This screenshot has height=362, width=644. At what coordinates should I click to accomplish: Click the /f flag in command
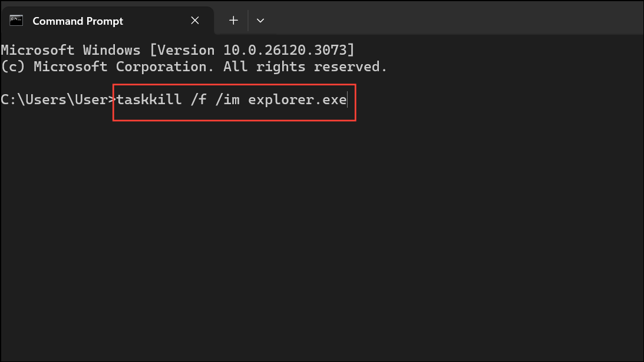point(199,99)
